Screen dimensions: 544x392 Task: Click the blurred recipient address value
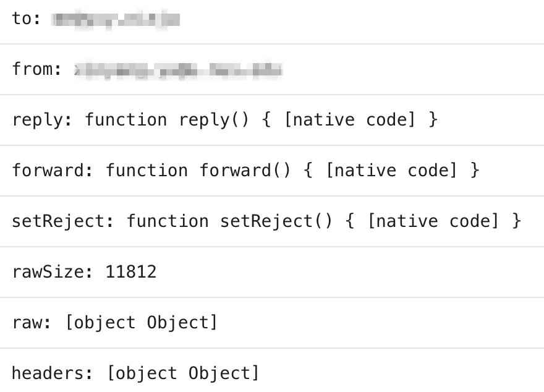(x=116, y=19)
